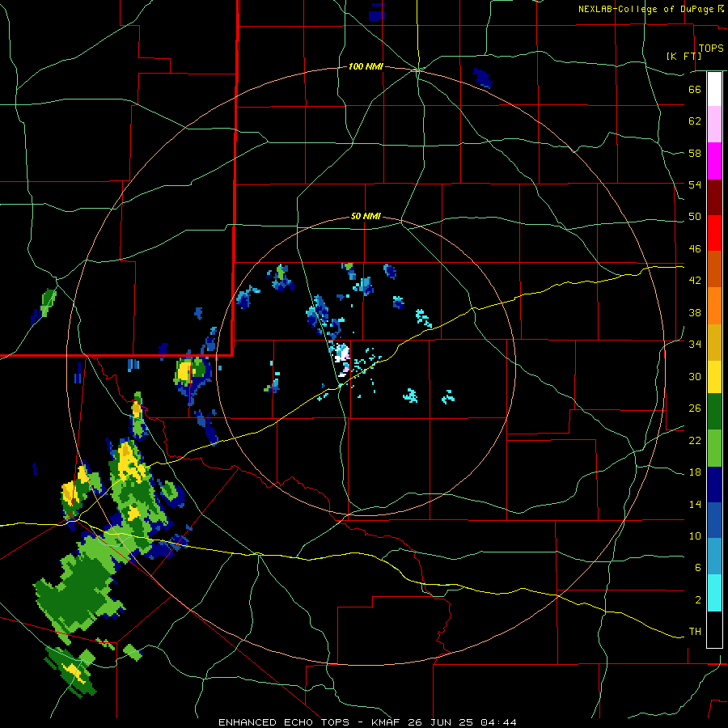Click the TH threshold legend label
The height and width of the screenshot is (728, 728).
pyautogui.click(x=695, y=632)
